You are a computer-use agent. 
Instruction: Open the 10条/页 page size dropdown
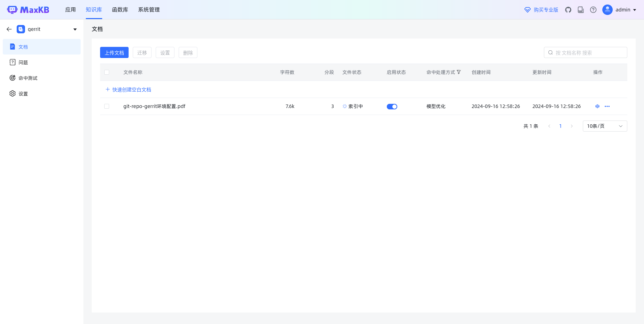(x=605, y=126)
